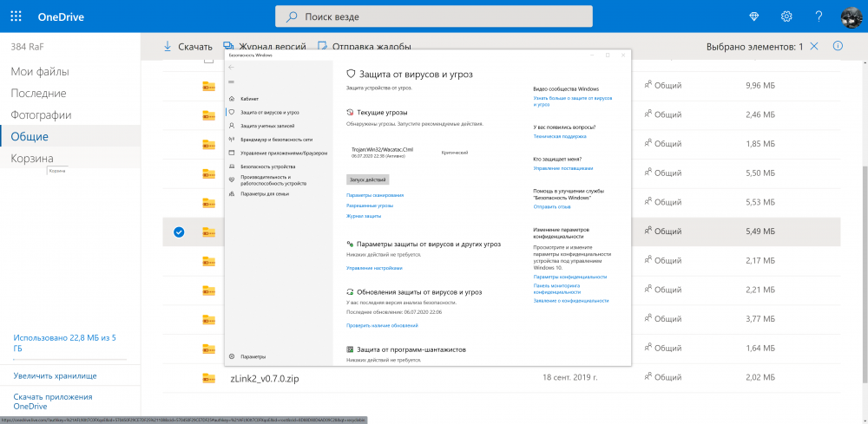The height and width of the screenshot is (424, 868).
Task: Open the account profile picture
Action: point(851,16)
